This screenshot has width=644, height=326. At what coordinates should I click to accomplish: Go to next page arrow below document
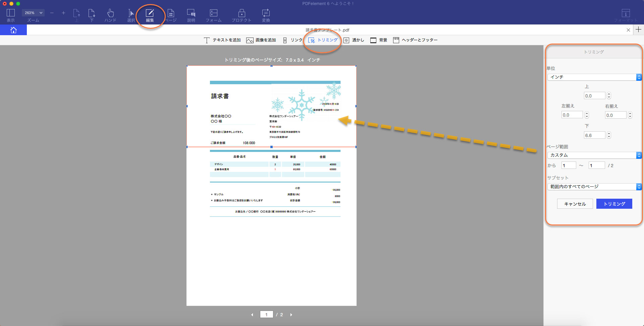pos(291,315)
